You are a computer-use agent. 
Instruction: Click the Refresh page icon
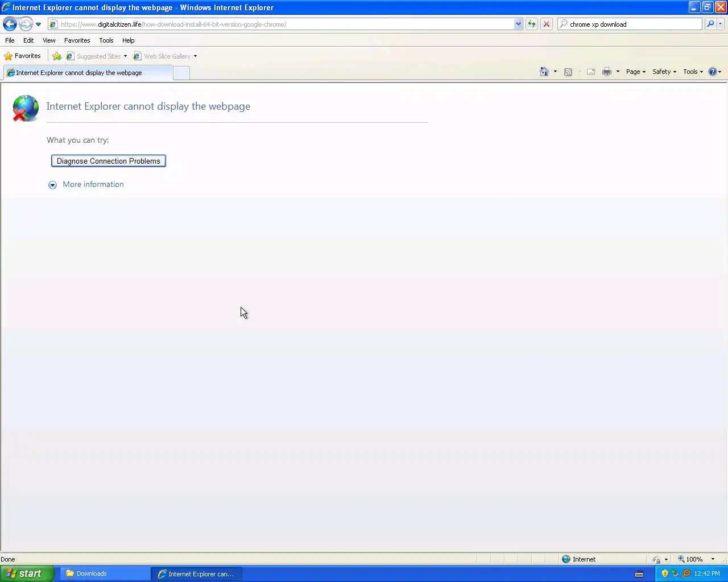coord(532,24)
